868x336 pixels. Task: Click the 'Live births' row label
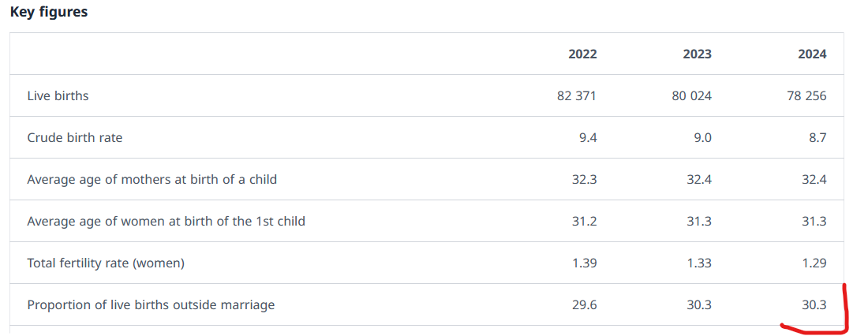[58, 95]
